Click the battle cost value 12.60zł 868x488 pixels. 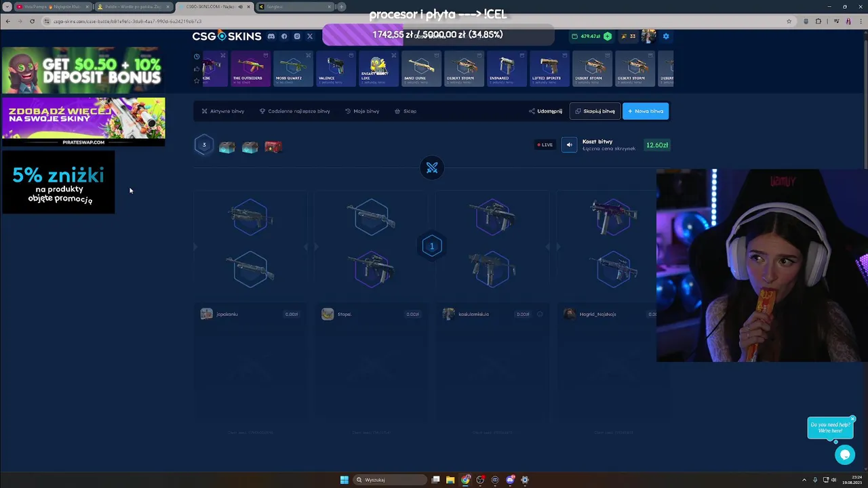coord(657,145)
